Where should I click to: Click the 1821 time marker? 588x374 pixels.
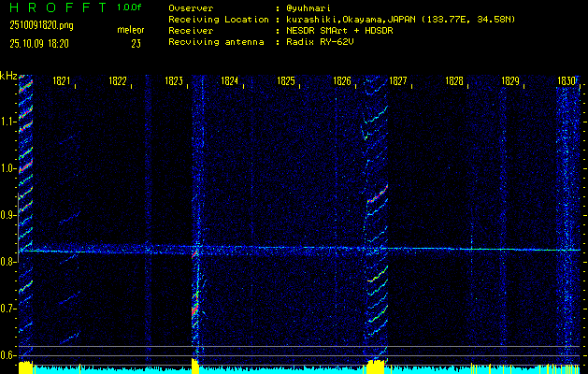tap(62, 80)
